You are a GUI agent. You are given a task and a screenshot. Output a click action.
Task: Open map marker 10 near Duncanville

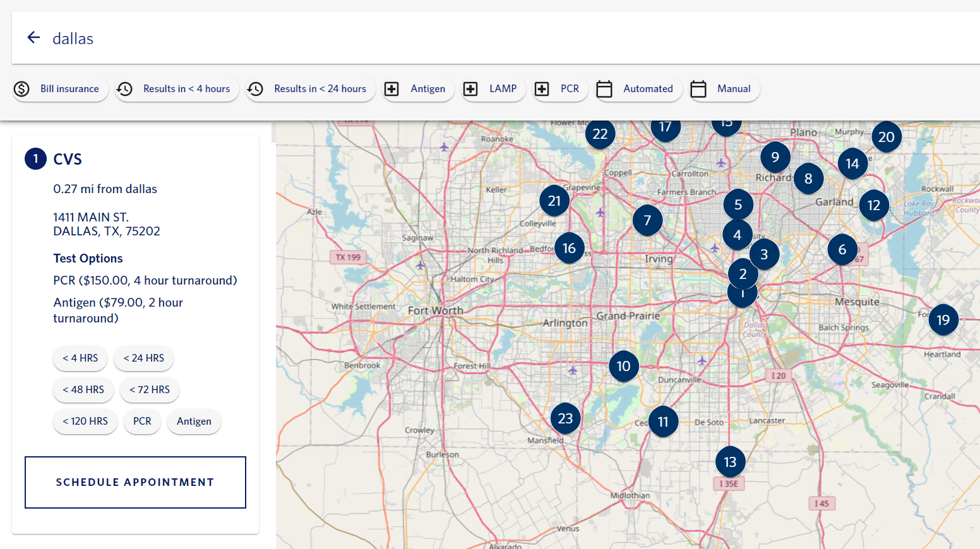pos(624,366)
